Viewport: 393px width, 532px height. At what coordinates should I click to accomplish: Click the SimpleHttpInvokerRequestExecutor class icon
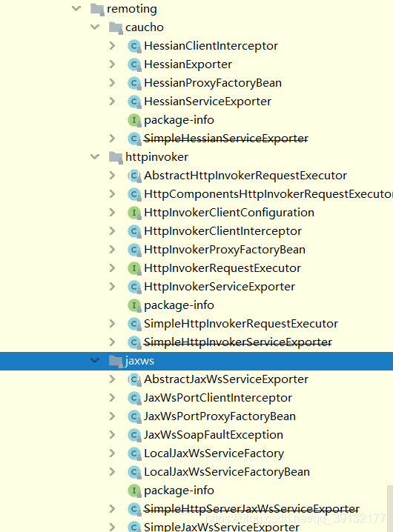point(134,324)
